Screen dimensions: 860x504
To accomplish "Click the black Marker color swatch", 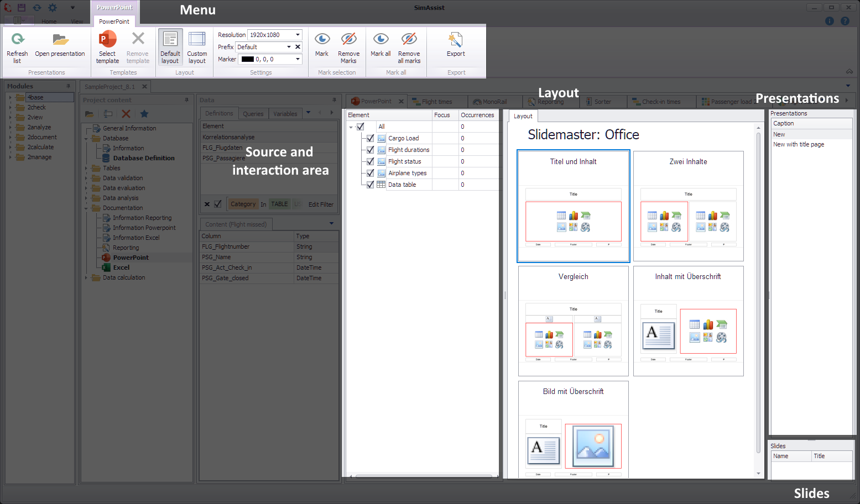I will pyautogui.click(x=248, y=59).
